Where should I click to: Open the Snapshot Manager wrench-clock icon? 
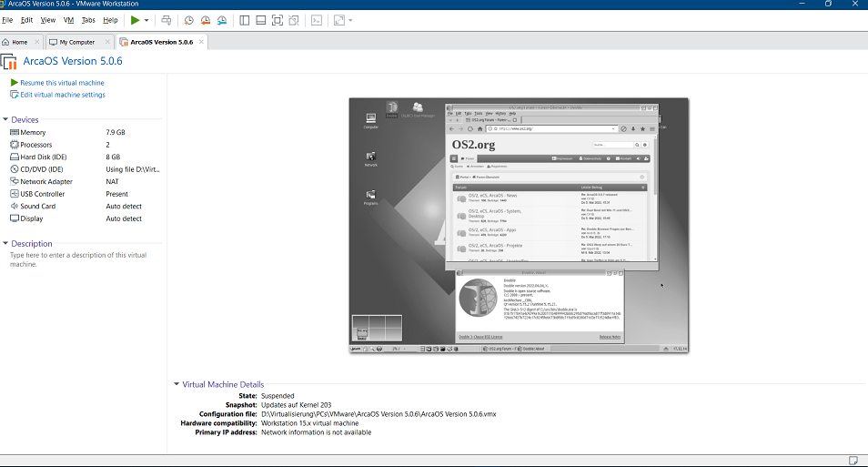pos(222,21)
